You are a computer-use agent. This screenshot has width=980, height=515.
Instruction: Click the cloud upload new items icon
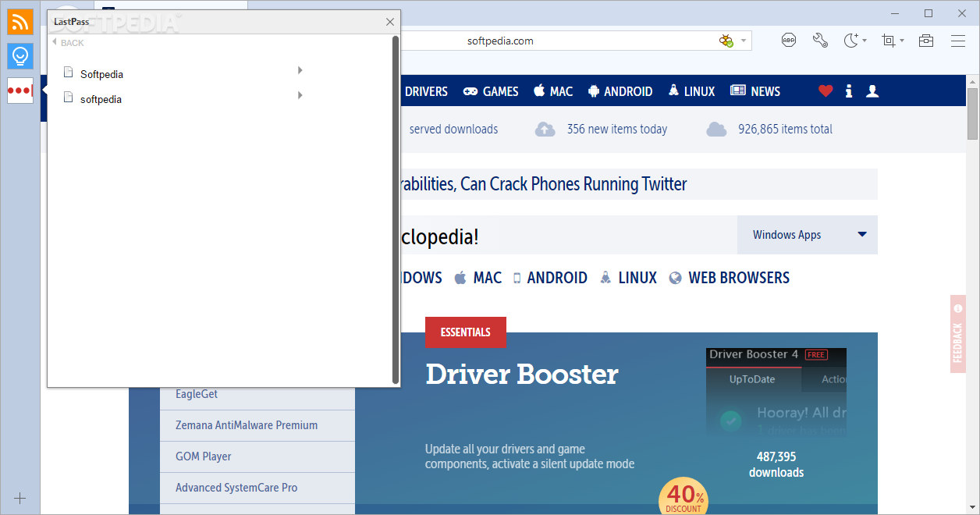click(x=545, y=129)
